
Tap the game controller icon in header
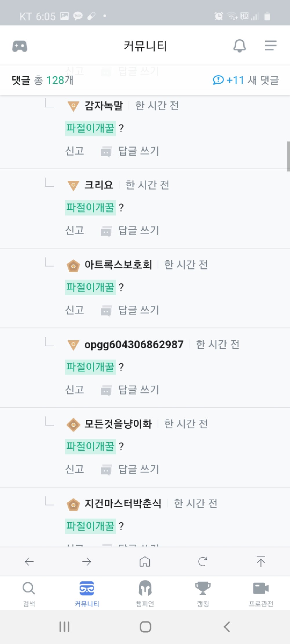coord(20,46)
